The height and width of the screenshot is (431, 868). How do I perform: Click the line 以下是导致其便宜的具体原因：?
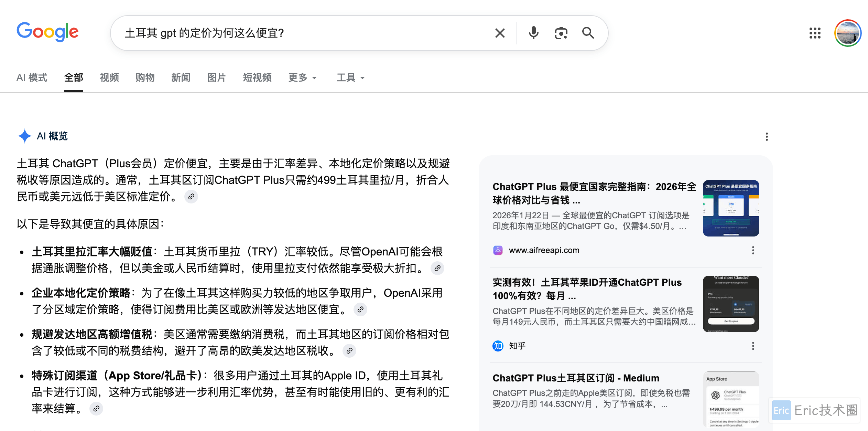[91, 224]
